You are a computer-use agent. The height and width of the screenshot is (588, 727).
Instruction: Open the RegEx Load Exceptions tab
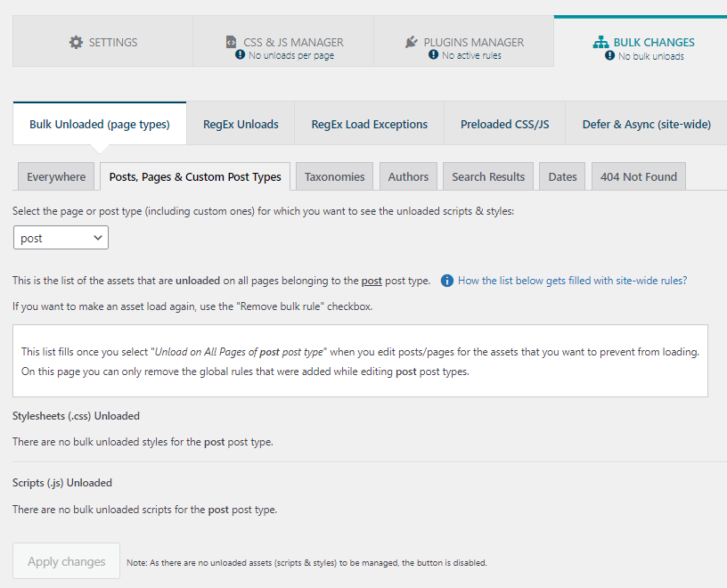coord(369,125)
